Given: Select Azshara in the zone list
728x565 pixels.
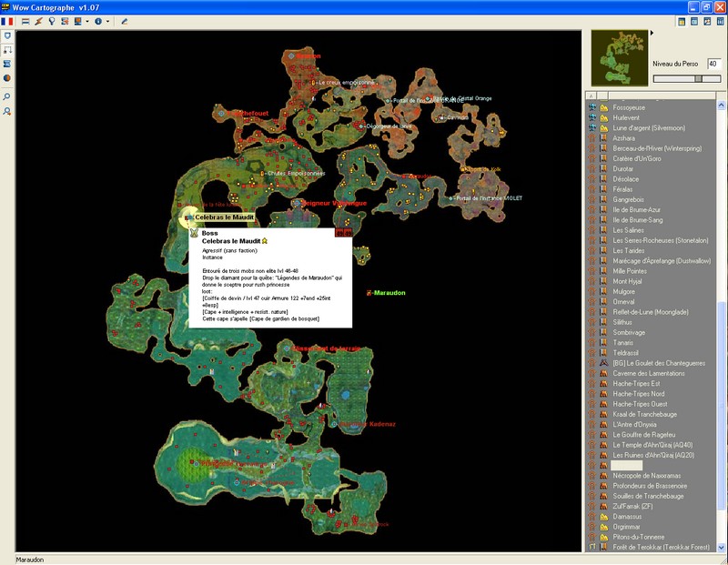Looking at the screenshot, I should [623, 138].
